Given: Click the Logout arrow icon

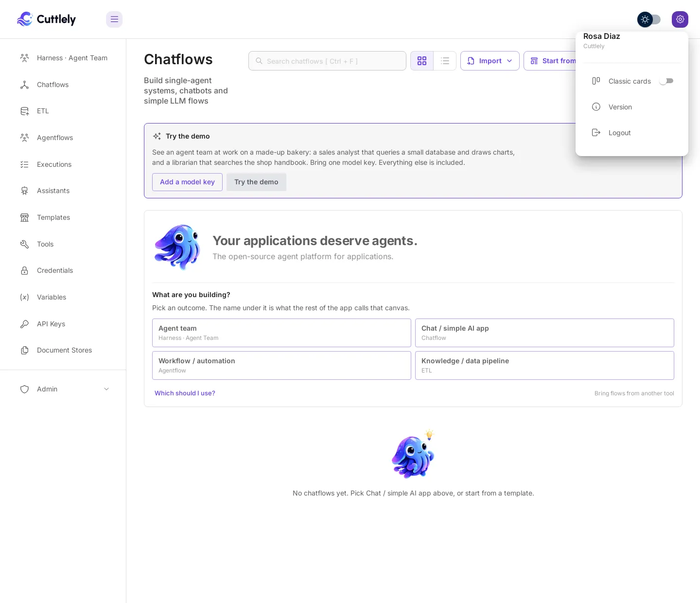Looking at the screenshot, I should (596, 133).
